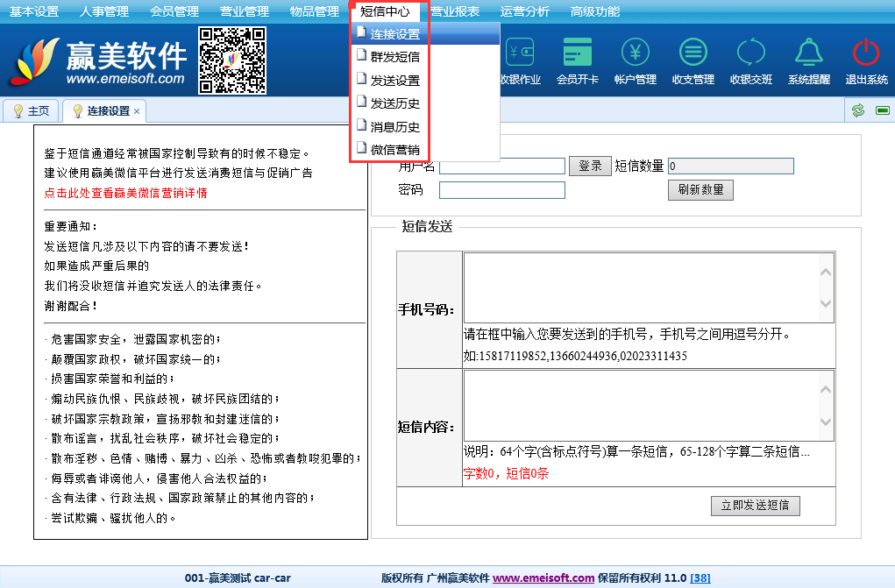Open 帐户管理 yen account icon
Viewport: 895px width, 588px height.
tap(636, 53)
